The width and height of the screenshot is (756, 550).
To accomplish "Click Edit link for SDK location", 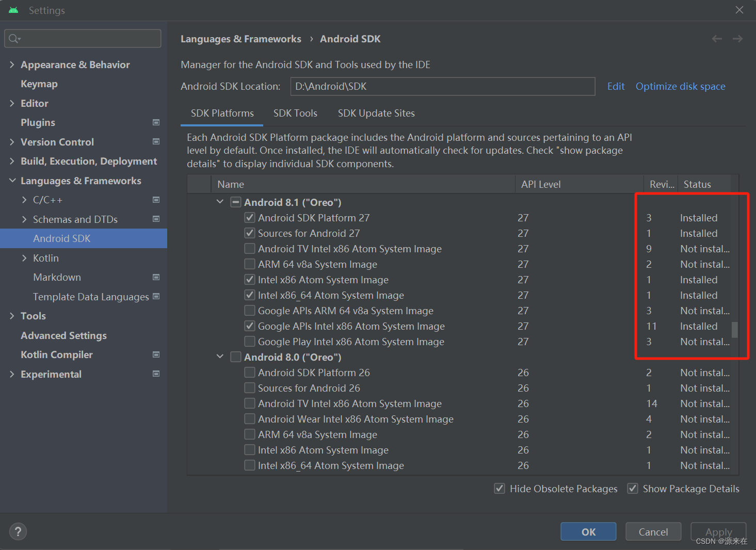I will click(616, 86).
